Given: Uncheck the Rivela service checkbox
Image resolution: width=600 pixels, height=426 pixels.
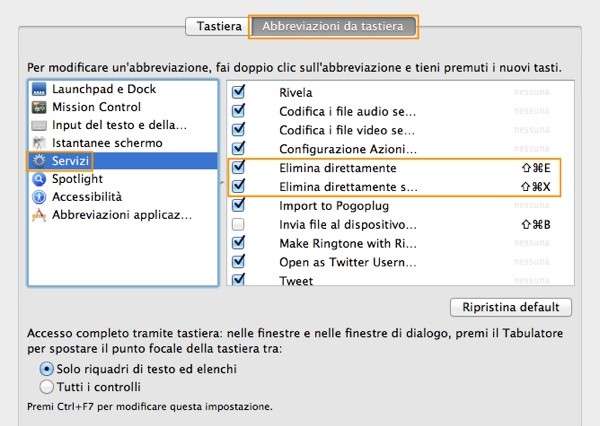Looking at the screenshot, I should (238, 92).
